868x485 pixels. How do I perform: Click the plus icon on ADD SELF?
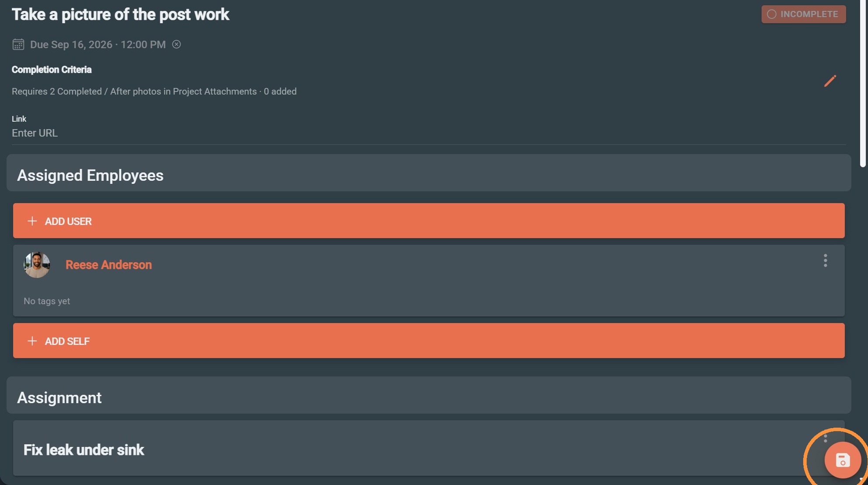[x=32, y=341]
